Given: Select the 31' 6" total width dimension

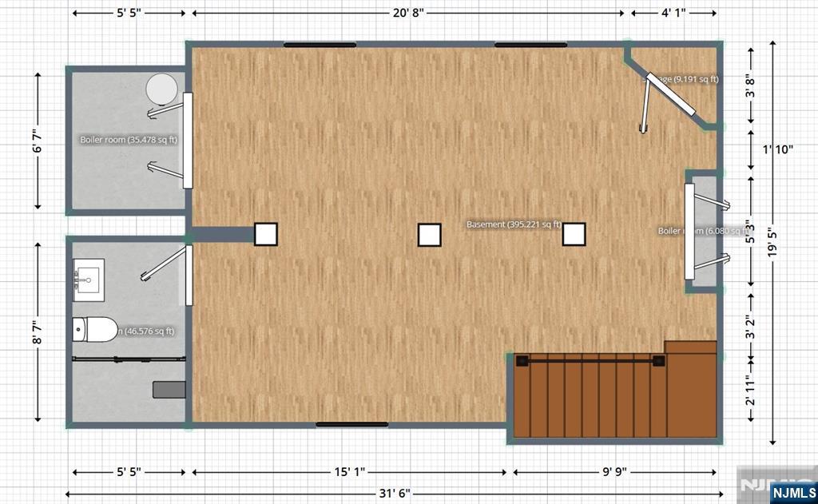Looking at the screenshot, I should point(394,493).
